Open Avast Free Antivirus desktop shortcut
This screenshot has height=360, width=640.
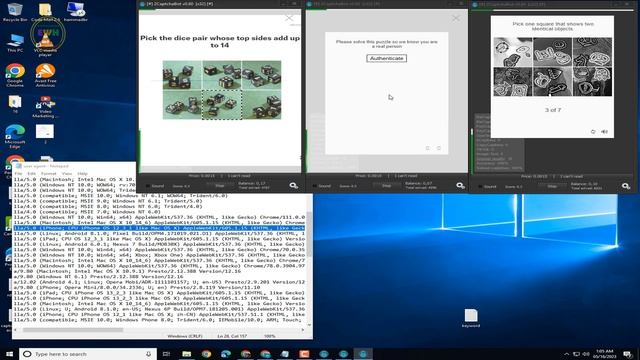pyautogui.click(x=45, y=76)
